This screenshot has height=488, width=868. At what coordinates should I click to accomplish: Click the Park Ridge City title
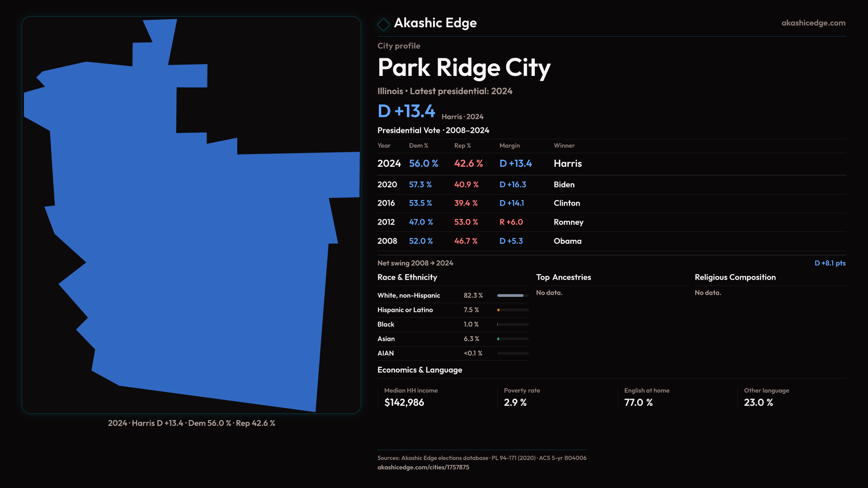464,68
